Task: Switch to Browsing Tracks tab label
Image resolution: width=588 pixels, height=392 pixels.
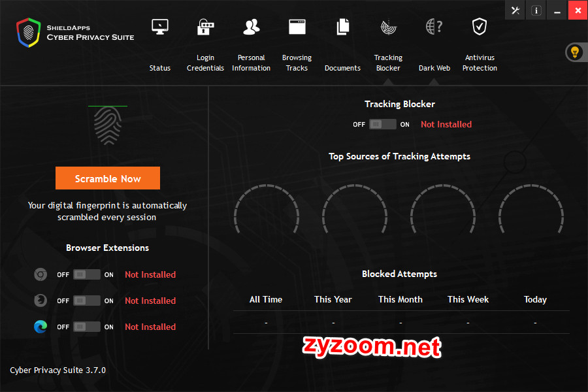Action: pos(297,63)
